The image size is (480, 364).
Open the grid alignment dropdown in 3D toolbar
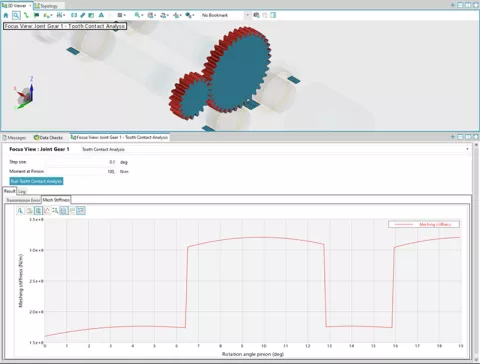(61, 15)
